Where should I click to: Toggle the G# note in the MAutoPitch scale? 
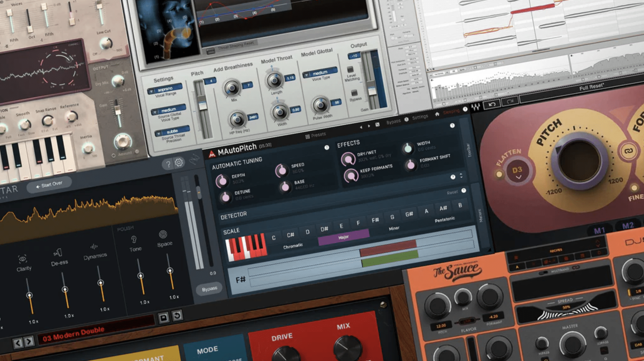pos(409,214)
